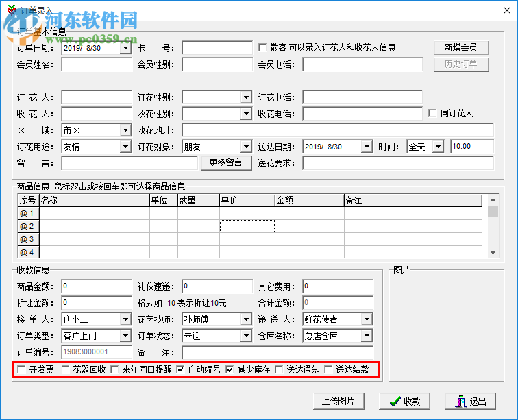Click the 收花电话 input field
This screenshot has height=420, width=518.
pos(362,114)
